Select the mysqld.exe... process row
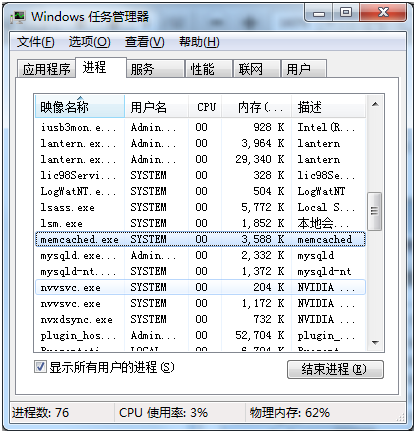This screenshot has width=416, height=433. (x=200, y=255)
